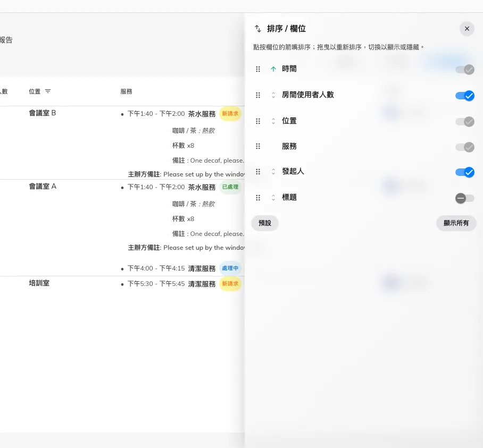Image resolution: width=483 pixels, height=448 pixels.
Task: Click 新請求 badge in 會議室 B row
Action: (x=230, y=114)
